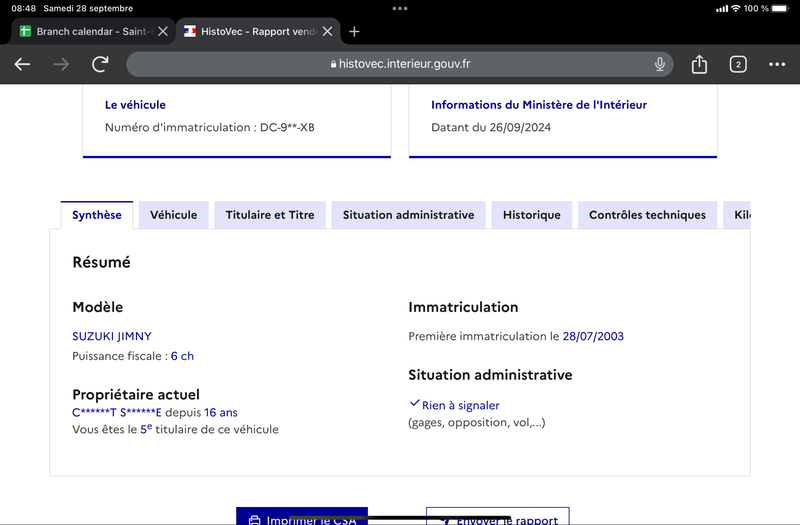Tap the microphone icon in address bar
This screenshot has height=525, width=800.
pyautogui.click(x=660, y=64)
